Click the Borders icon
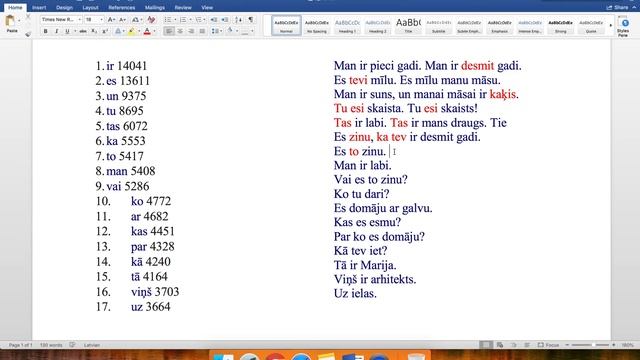The image size is (640, 360). pos(245,31)
